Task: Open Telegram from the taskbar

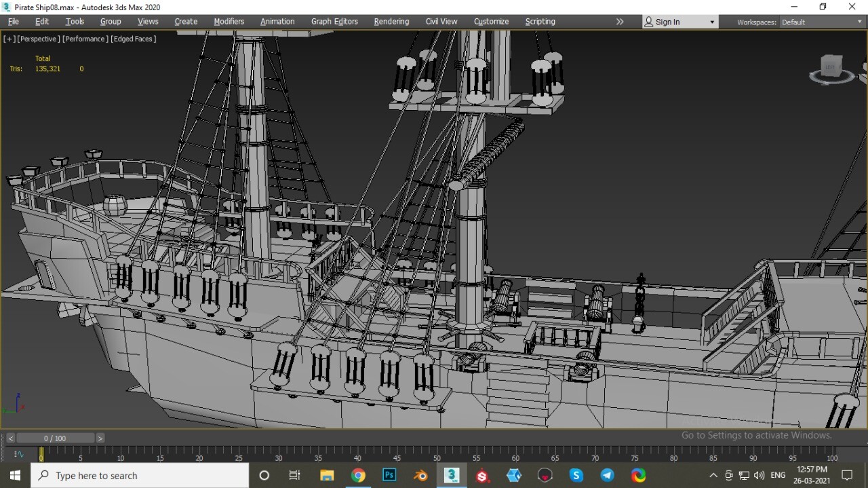Action: coord(608,476)
